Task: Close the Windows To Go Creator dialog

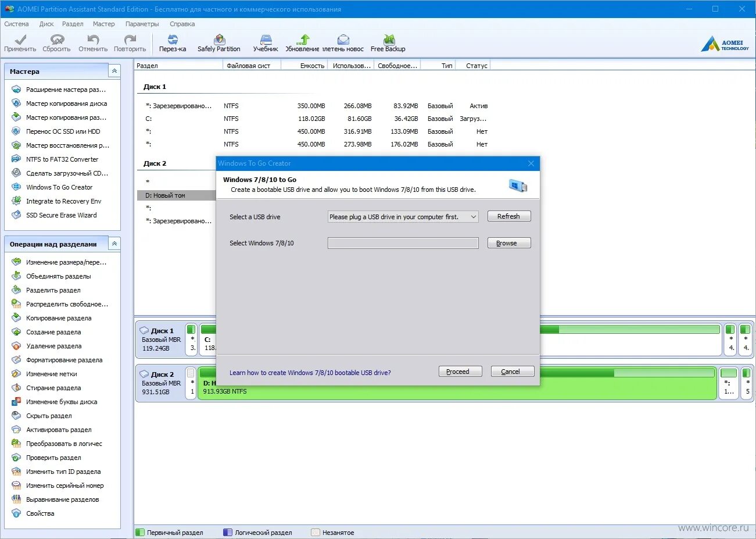Action: click(531, 163)
